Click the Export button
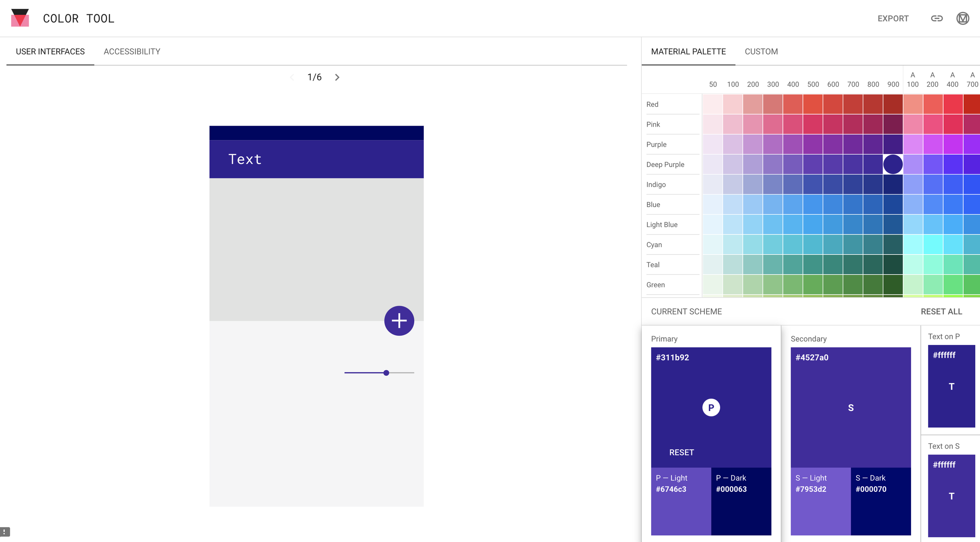This screenshot has height=542, width=980. pyautogui.click(x=893, y=18)
